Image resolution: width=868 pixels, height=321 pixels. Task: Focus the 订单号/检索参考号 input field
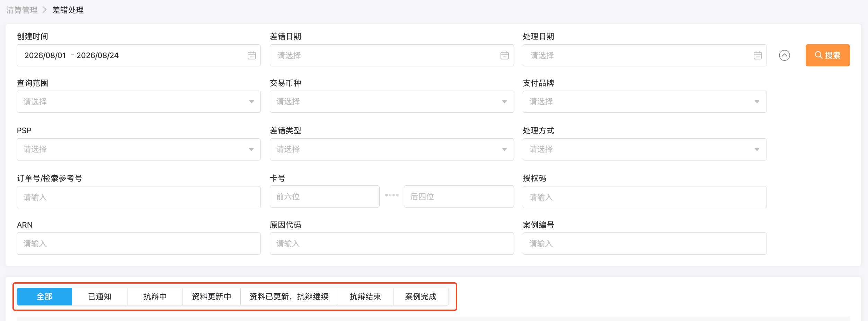(139, 197)
